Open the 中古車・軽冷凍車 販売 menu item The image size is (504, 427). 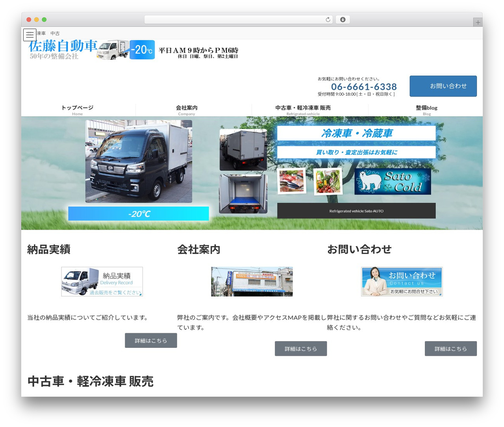[x=303, y=110]
